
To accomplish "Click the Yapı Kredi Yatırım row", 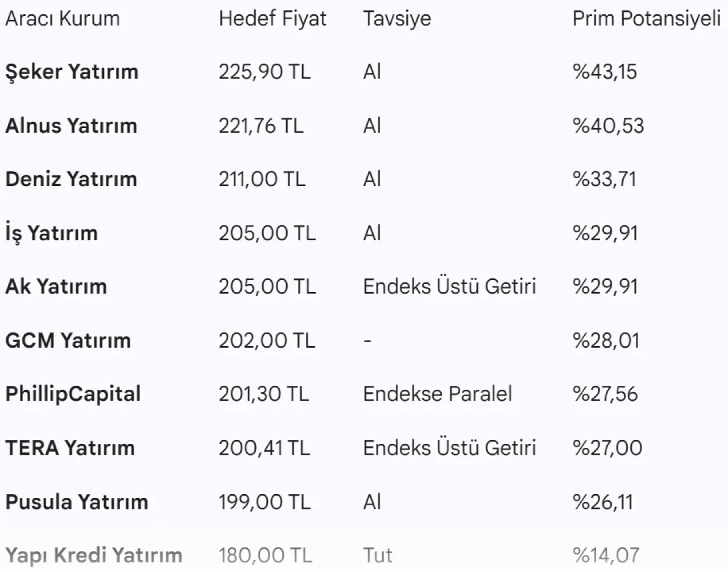I will [x=94, y=555].
